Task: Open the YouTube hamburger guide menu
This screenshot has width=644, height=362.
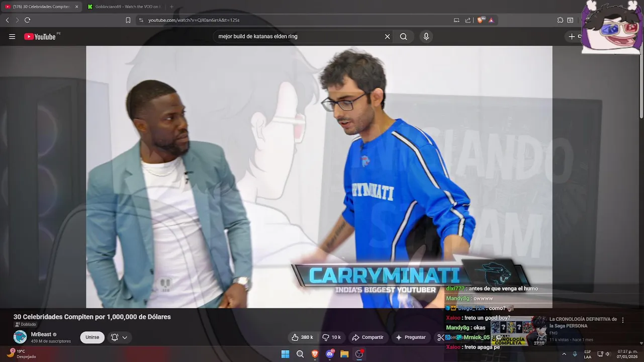Action: point(12,37)
